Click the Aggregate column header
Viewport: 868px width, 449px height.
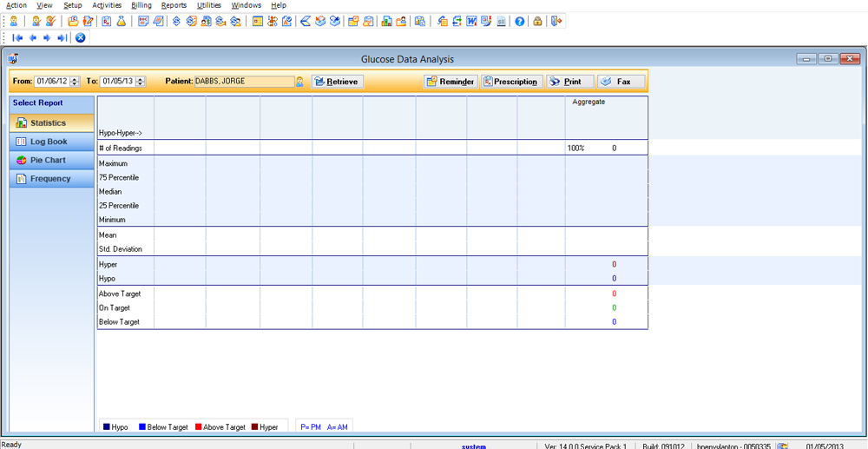coord(589,102)
